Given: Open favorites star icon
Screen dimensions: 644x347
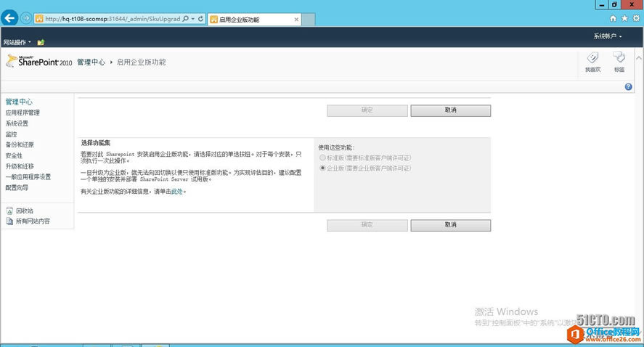Looking at the screenshot, I should coord(624,18).
